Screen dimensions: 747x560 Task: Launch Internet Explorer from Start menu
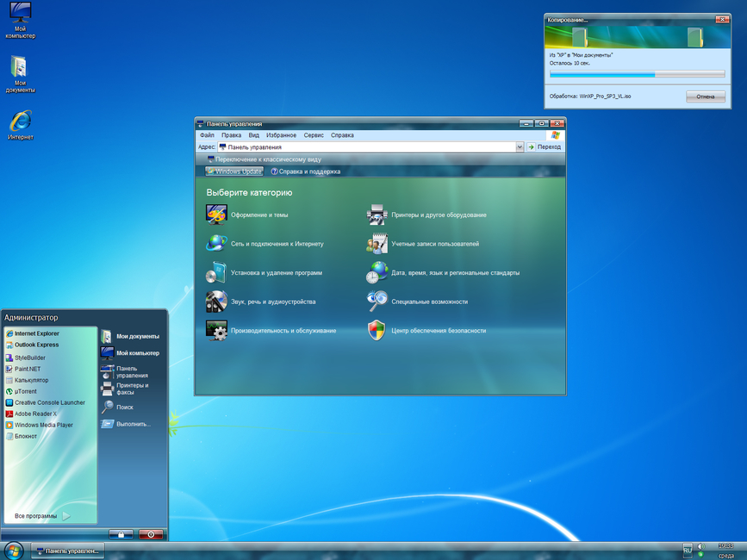[33, 333]
